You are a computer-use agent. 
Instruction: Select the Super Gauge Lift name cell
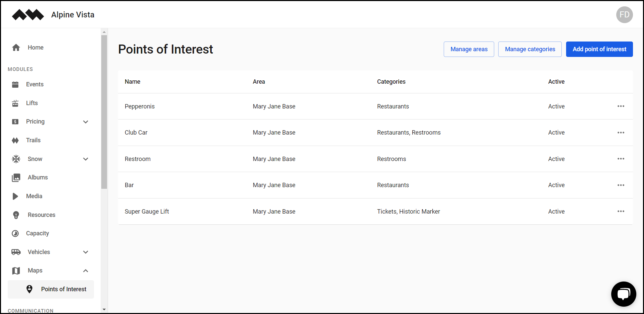pyautogui.click(x=147, y=212)
